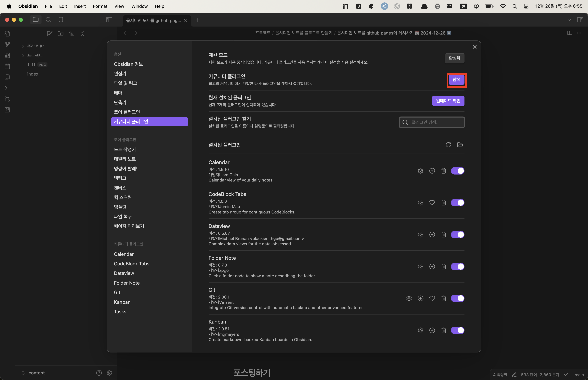This screenshot has width=588, height=380.
Task: Open the calendar ribbon icon
Action: point(7,66)
